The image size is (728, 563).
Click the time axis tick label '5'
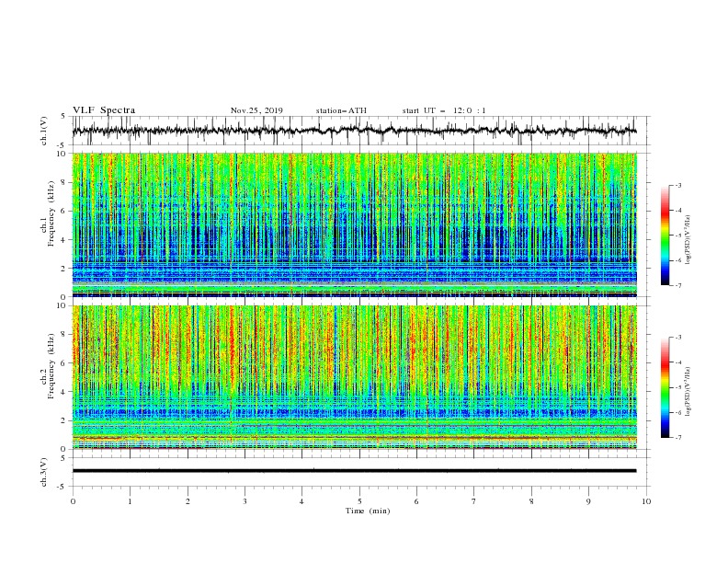click(x=359, y=501)
